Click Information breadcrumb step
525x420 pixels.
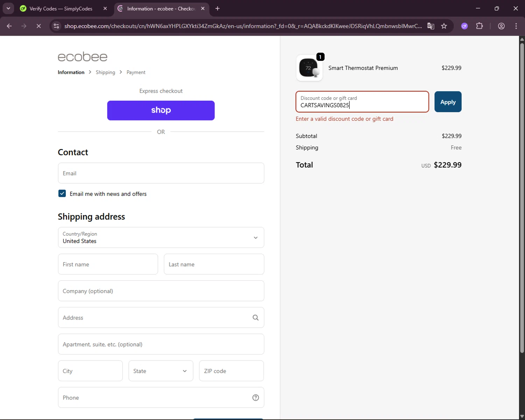click(71, 72)
